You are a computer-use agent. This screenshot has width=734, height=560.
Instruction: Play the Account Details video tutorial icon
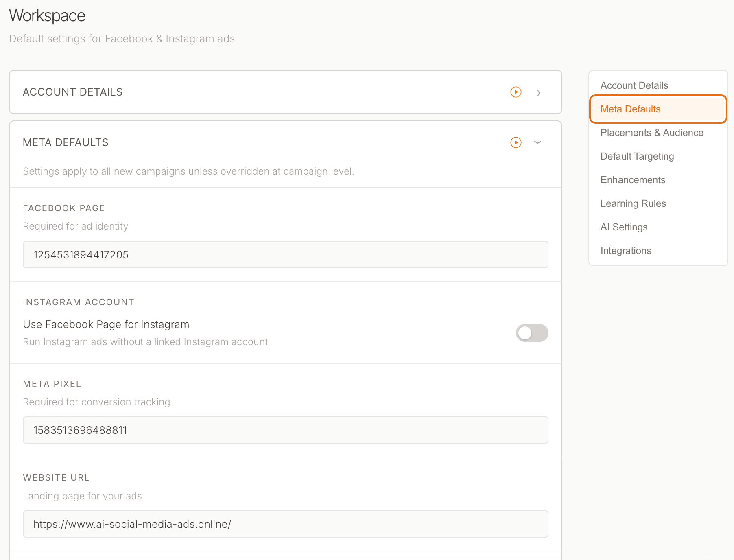pyautogui.click(x=516, y=92)
